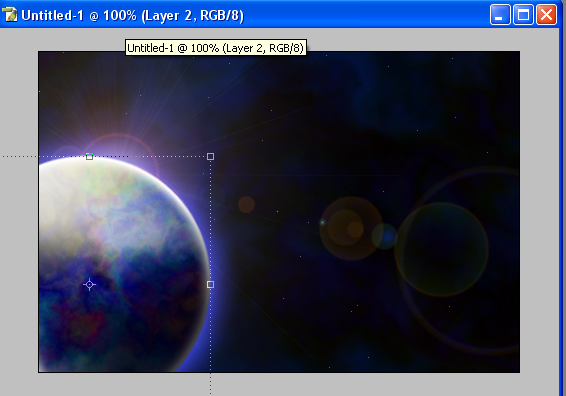Close the Untitled-1 document window

tap(546, 15)
